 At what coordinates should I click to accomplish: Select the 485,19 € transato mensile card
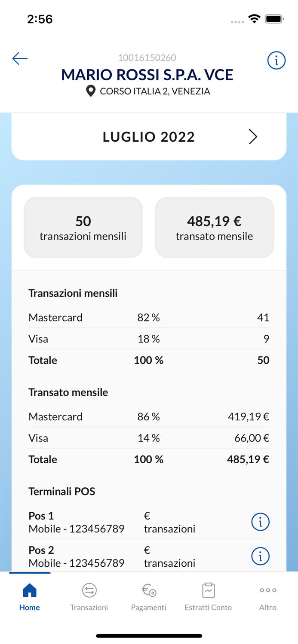214,227
